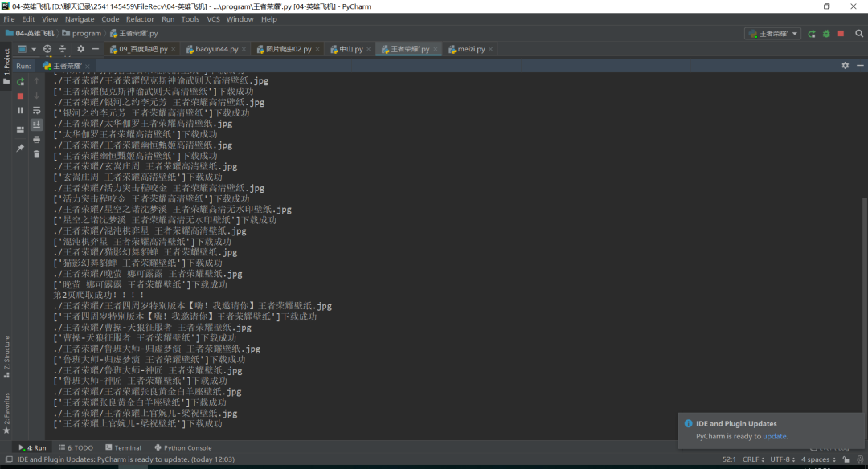
Task: Open the Help menu
Action: coord(269,19)
